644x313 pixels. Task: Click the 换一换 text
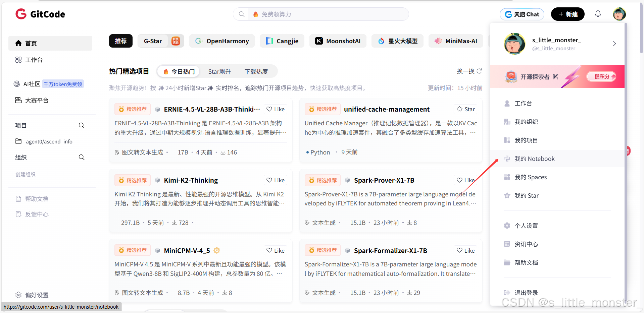click(465, 71)
